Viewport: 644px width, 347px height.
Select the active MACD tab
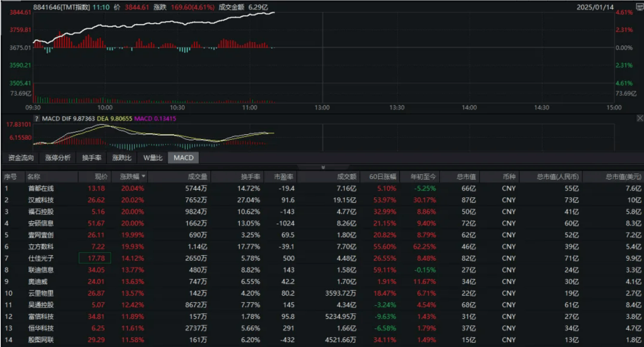pyautogui.click(x=183, y=158)
